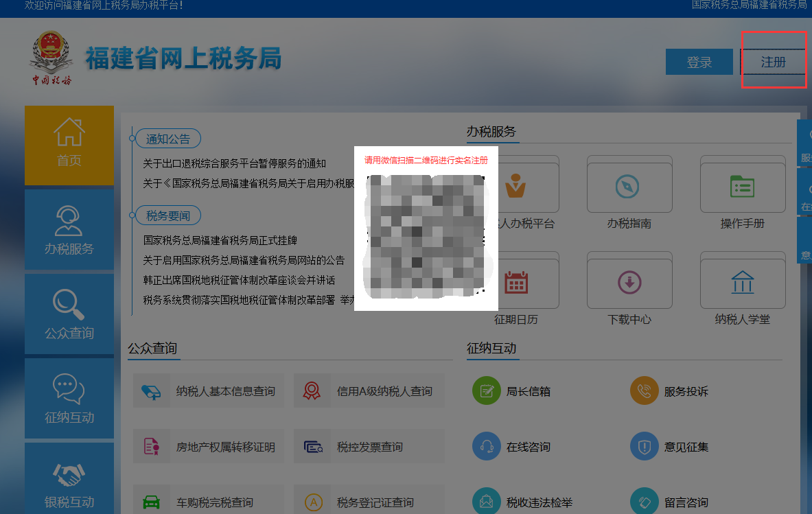Open notice about 启用办税服务 announcement
The height and width of the screenshot is (514, 812).
(x=248, y=184)
